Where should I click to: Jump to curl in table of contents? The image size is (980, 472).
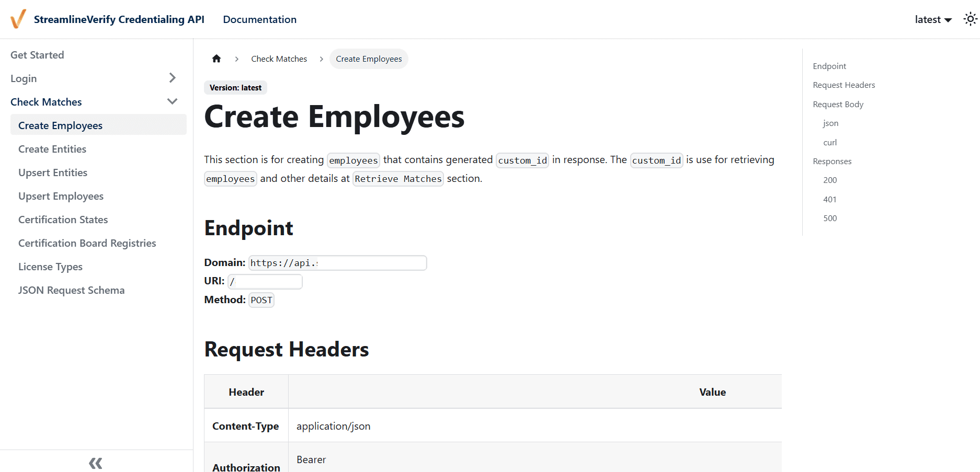point(830,142)
